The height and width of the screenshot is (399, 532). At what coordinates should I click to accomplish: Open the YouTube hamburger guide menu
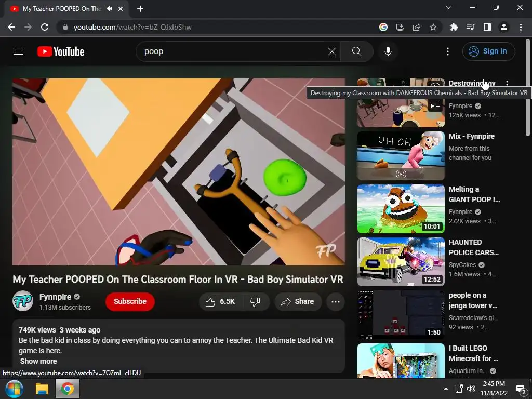coord(19,51)
